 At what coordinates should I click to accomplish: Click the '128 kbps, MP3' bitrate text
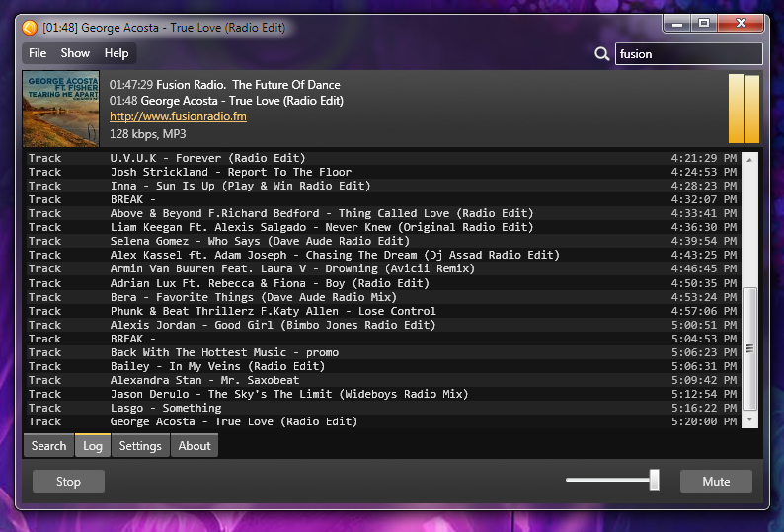(x=148, y=134)
